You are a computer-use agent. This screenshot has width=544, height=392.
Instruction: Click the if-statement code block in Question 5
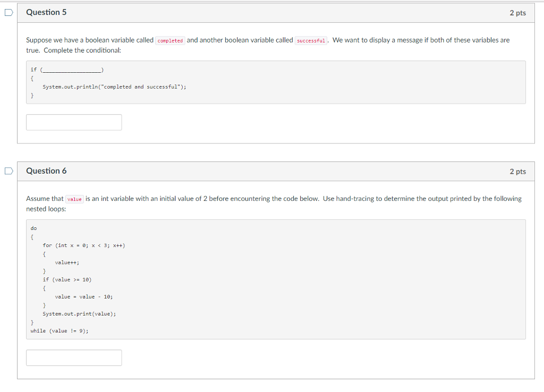(x=276, y=82)
